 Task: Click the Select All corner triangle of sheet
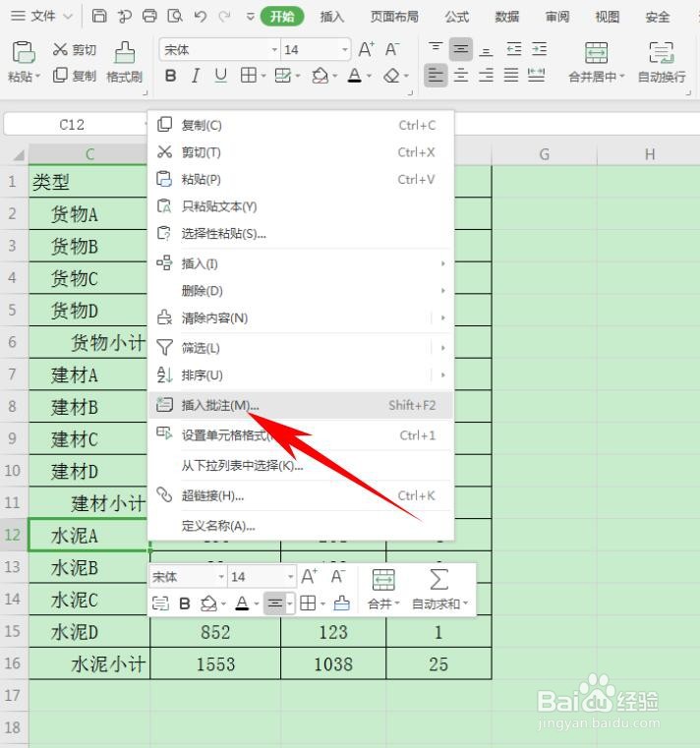tap(19, 155)
